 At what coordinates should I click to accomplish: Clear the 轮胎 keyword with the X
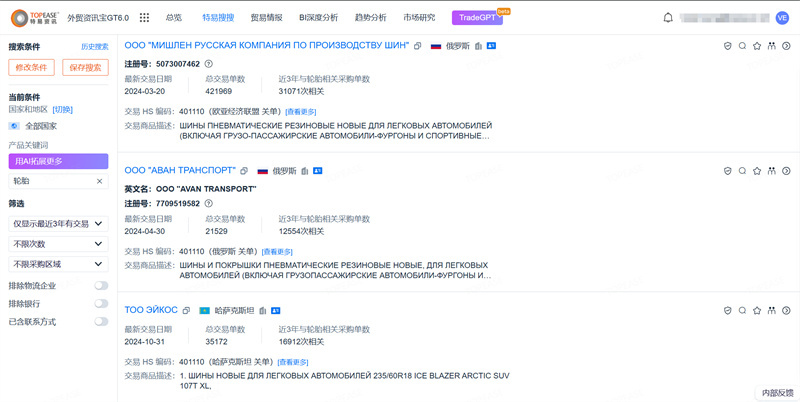[99, 181]
